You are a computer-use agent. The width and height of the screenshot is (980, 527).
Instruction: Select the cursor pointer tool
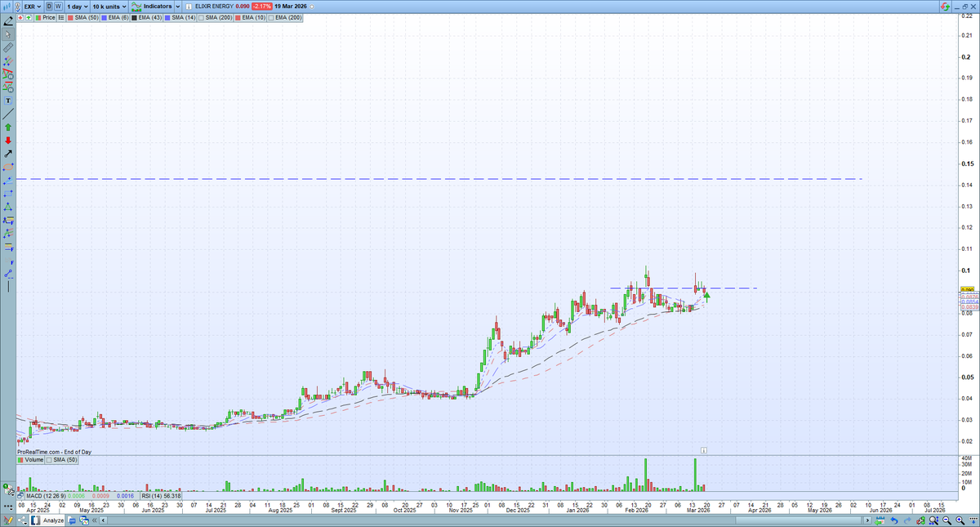tap(8, 34)
